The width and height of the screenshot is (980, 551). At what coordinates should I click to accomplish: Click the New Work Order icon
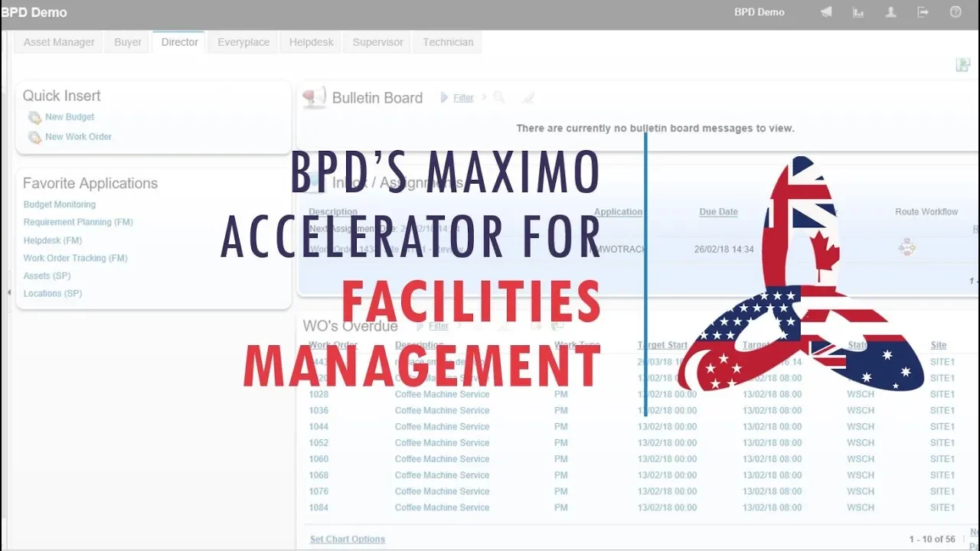pos(34,138)
